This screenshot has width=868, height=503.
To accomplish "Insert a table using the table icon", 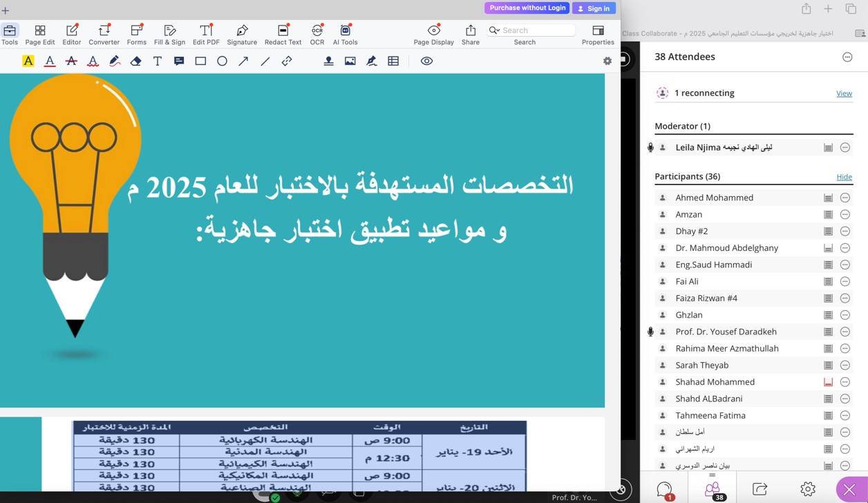I will (x=393, y=61).
